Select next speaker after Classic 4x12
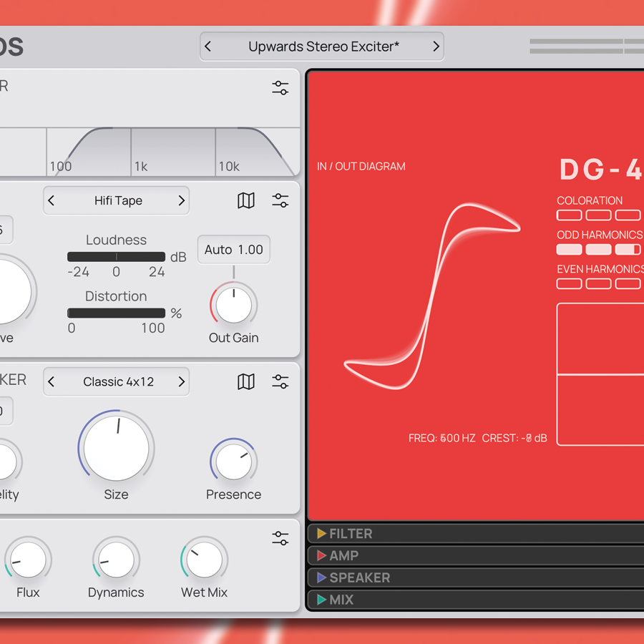 pyautogui.click(x=182, y=381)
